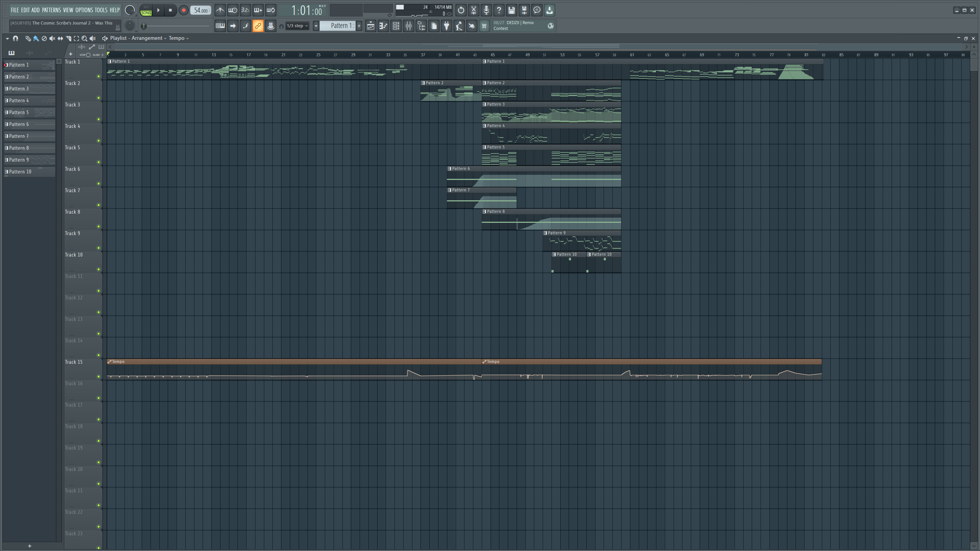This screenshot has width=980, height=551.
Task: Open the plugin database plug icon
Action: [x=447, y=26]
